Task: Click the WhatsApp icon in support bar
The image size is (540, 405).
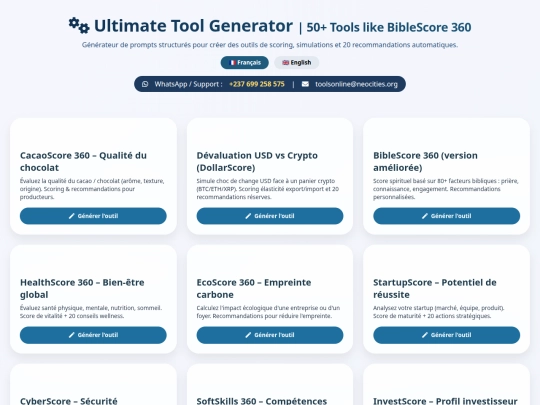Action: coord(145,84)
